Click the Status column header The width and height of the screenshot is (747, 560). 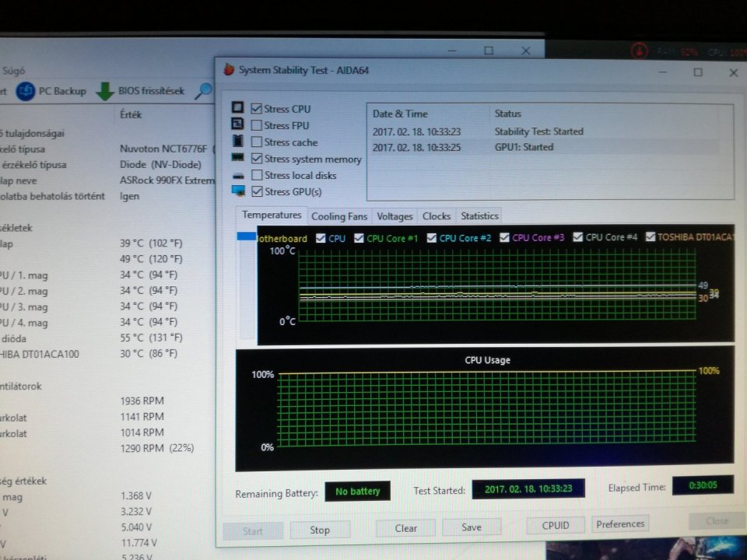click(x=508, y=114)
